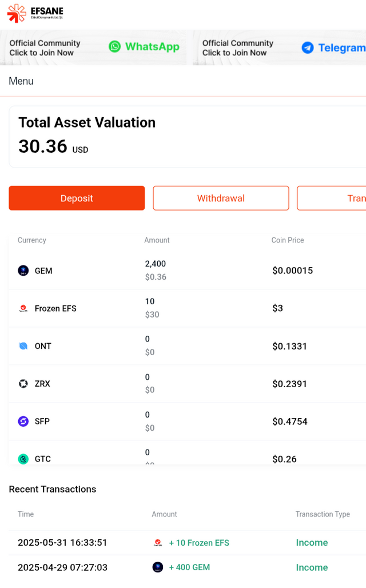Viewport: 366px width, 588px height.
Task: Click the Transaction Type column header
Action: (x=323, y=514)
